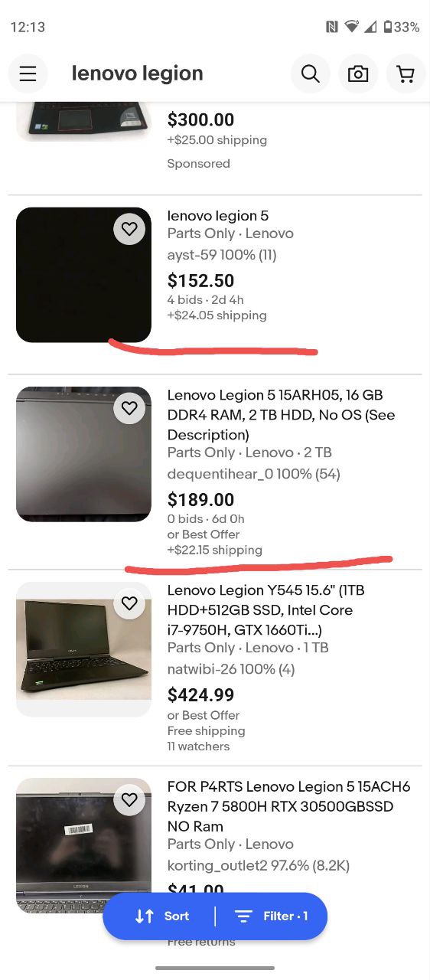Screen dimensions: 430x980
Task: Open the $152.50 lenovo legion 5 listing
Action: [x=218, y=216]
